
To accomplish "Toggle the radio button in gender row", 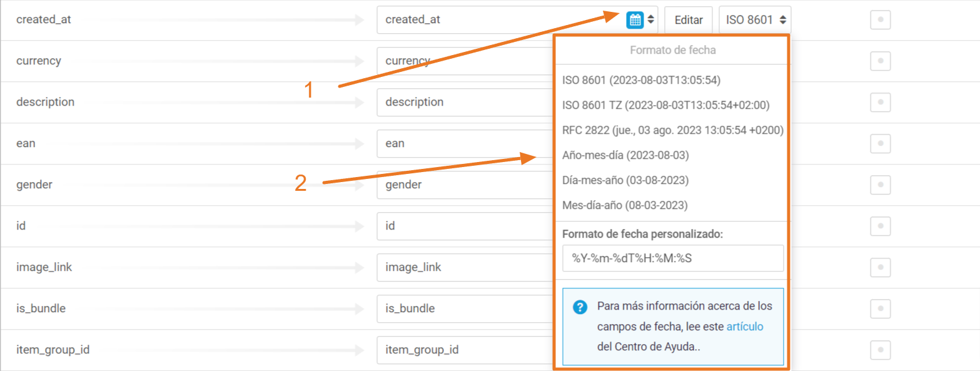I will click(880, 185).
